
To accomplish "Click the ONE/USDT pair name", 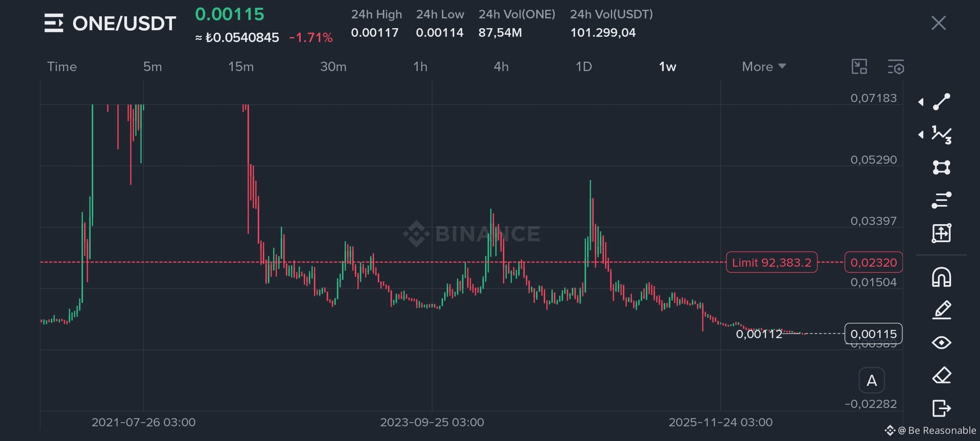I will click(124, 23).
